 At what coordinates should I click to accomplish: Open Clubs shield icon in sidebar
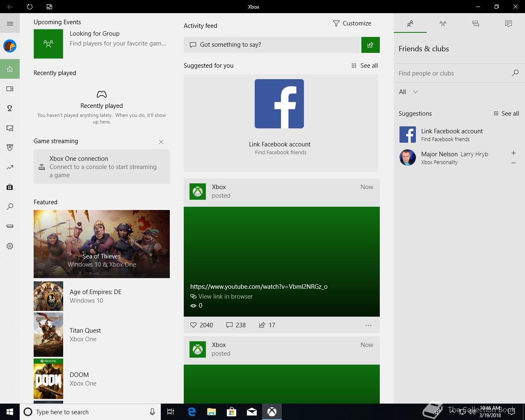coord(10,148)
